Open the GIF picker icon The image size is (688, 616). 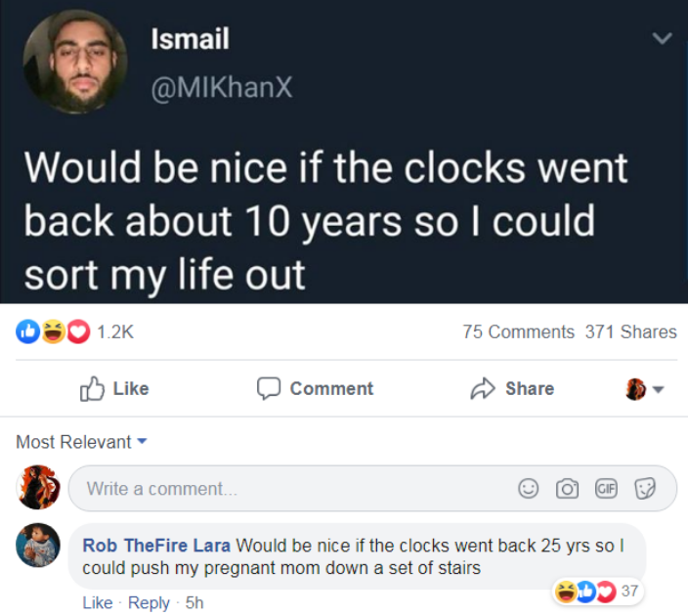[604, 488]
